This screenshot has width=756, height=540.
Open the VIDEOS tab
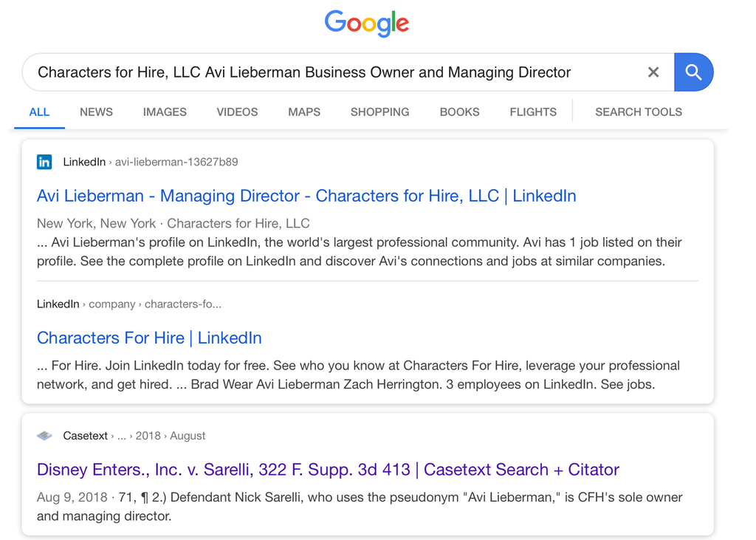(237, 112)
